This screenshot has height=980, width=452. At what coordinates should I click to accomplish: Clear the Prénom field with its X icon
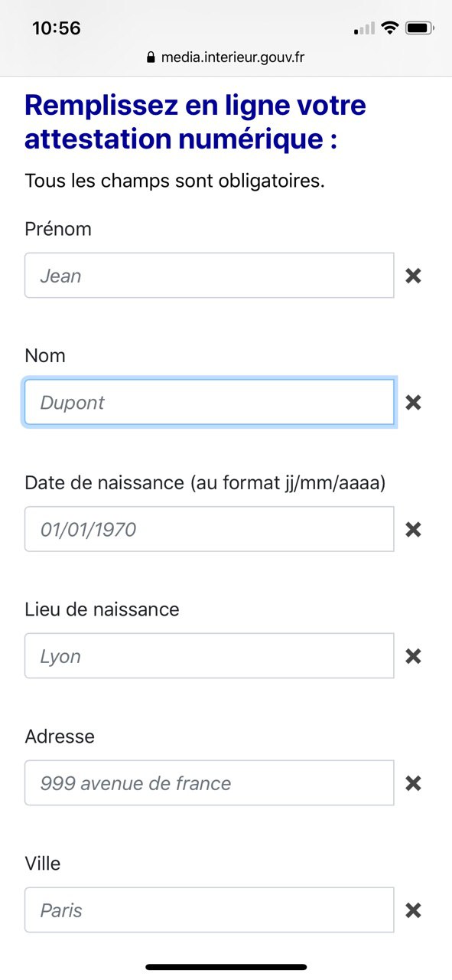pos(413,276)
